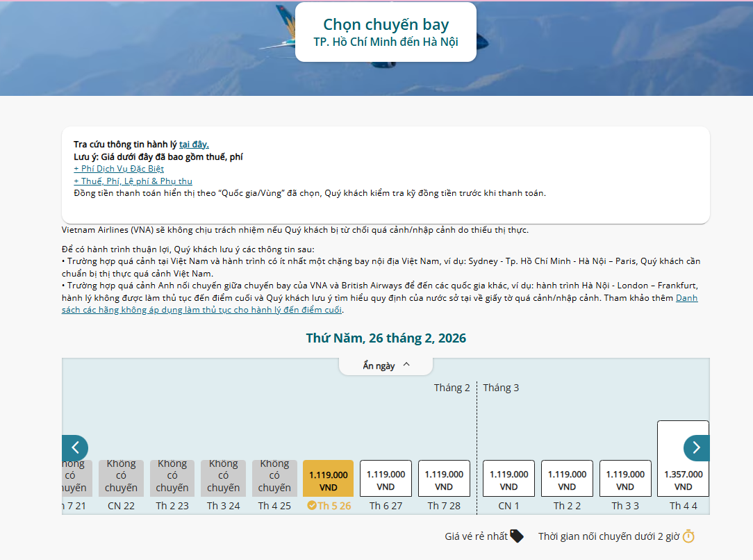Viewport: 753px width, 560px height.
Task: Select the highlighted Th 5 26 fare
Action: 328,479
